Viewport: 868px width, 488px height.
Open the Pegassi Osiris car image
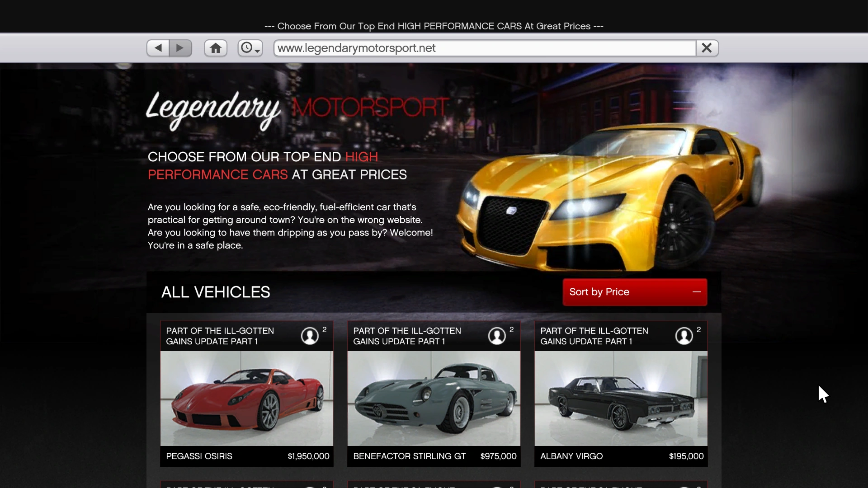pos(246,398)
